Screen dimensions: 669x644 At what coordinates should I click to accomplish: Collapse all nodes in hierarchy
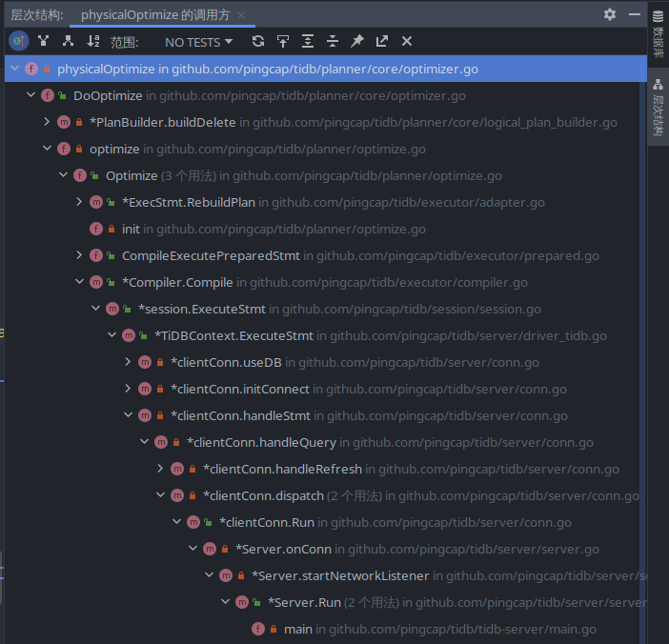click(333, 41)
